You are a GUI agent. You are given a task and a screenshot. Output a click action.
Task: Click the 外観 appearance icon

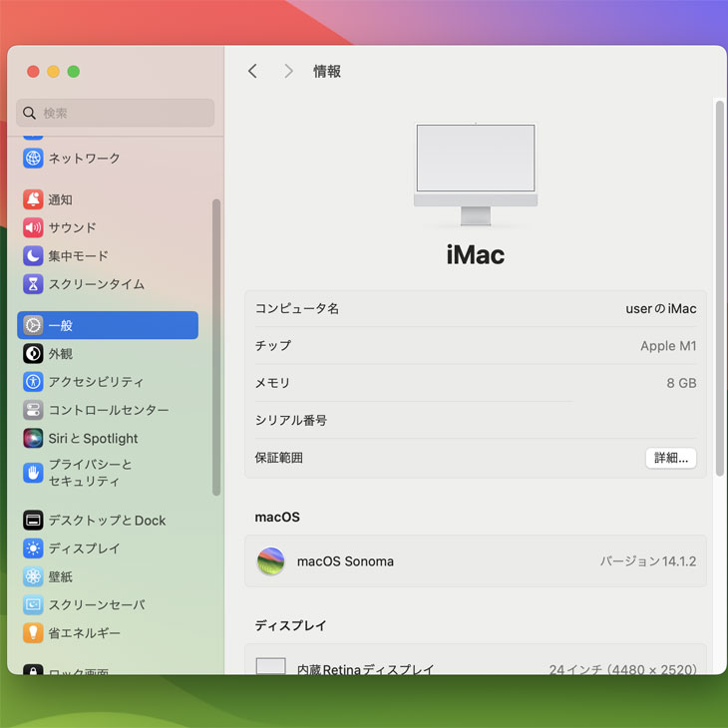click(33, 354)
